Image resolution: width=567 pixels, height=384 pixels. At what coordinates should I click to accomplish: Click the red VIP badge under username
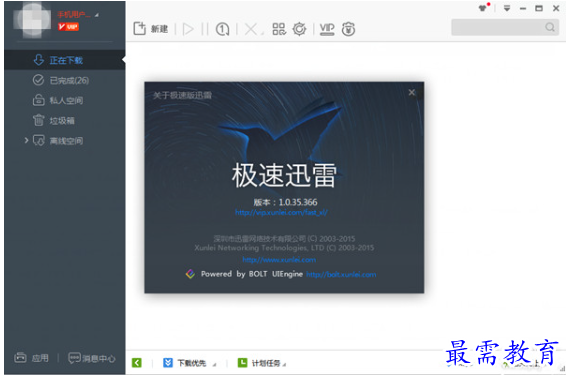tap(68, 26)
